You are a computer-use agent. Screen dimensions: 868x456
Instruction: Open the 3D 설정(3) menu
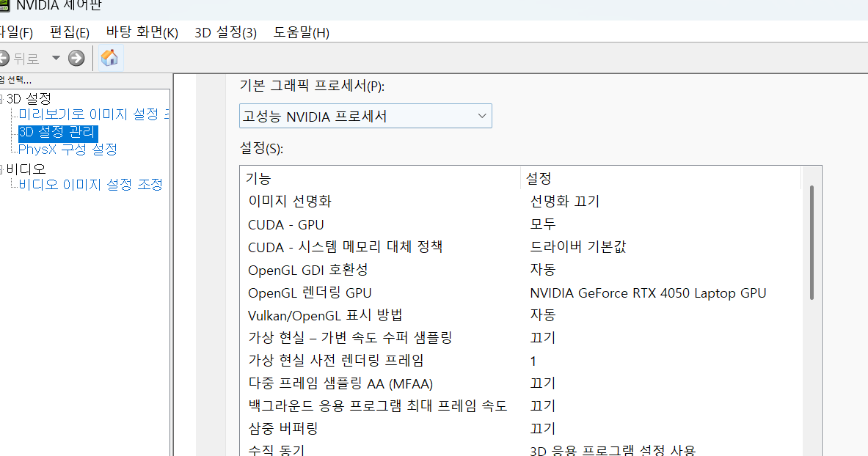pyautogui.click(x=226, y=33)
